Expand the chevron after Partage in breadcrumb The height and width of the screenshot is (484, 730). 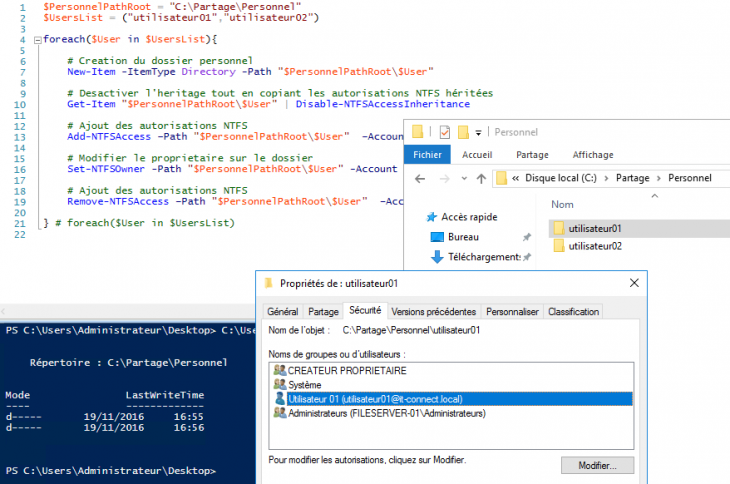(659, 178)
